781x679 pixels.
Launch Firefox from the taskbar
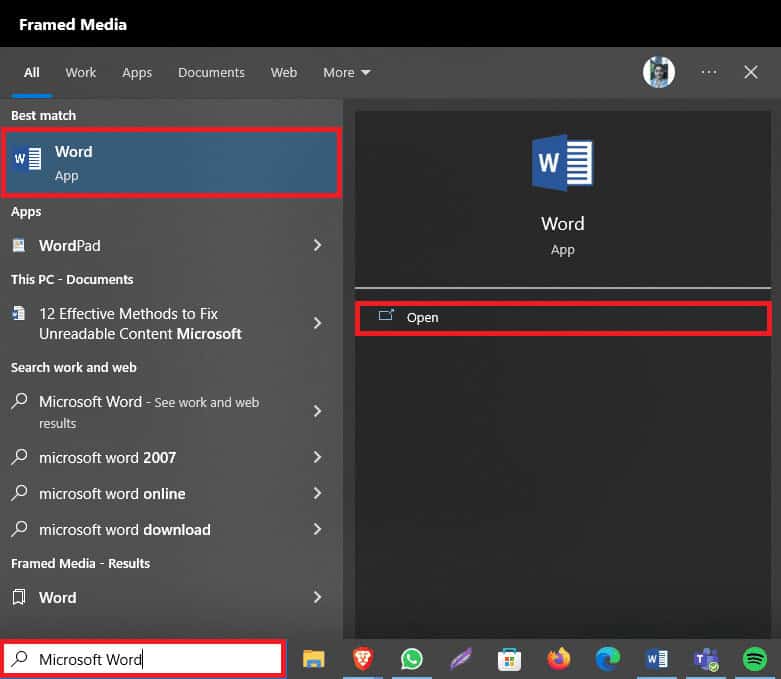(x=558, y=659)
